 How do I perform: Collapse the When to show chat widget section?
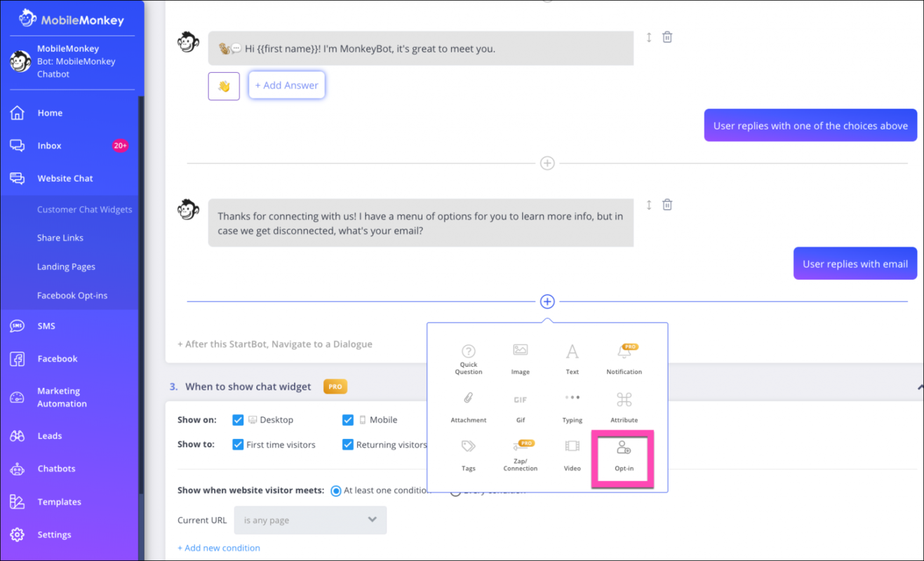click(x=920, y=386)
